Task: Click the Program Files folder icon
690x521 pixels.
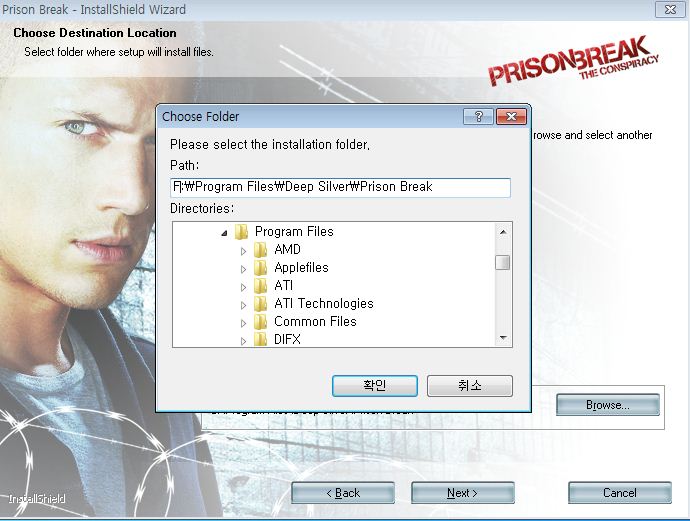Action: pos(242,231)
